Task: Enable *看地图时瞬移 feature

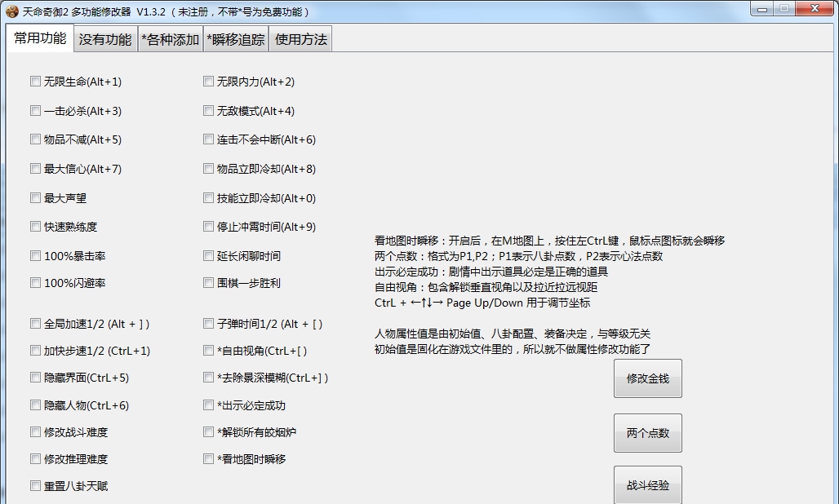Action: click(x=208, y=458)
